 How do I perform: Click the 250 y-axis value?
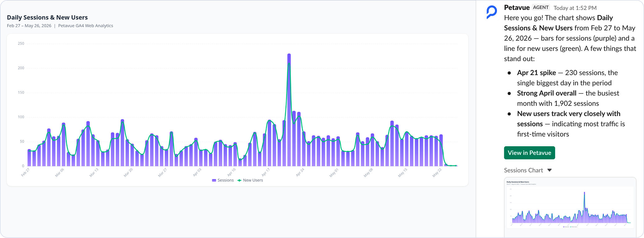pos(21,43)
